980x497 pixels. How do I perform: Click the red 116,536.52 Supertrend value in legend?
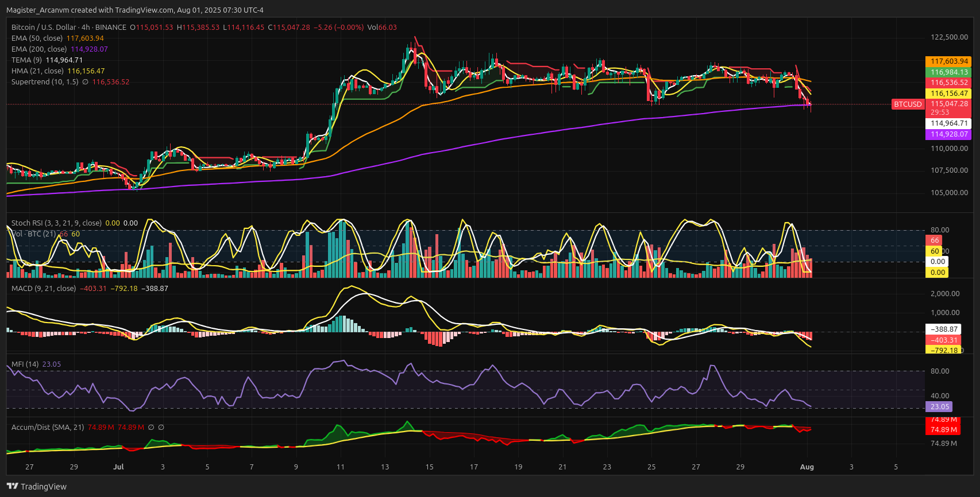pyautogui.click(x=111, y=82)
